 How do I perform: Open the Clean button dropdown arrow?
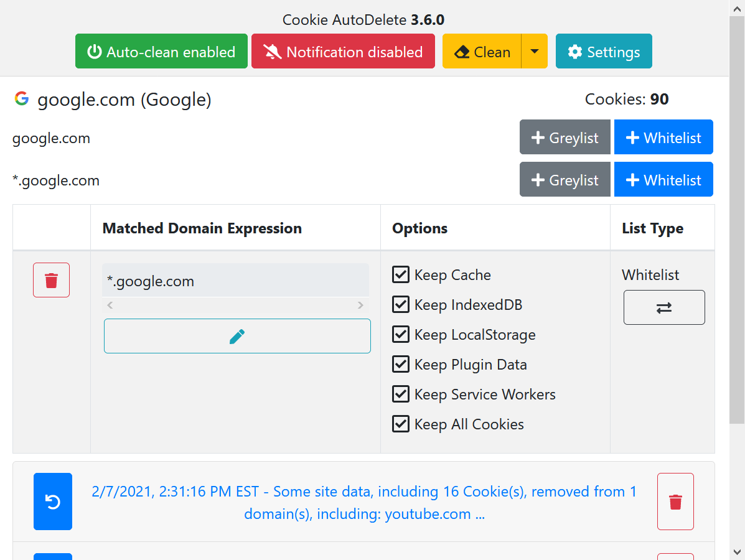(x=535, y=51)
